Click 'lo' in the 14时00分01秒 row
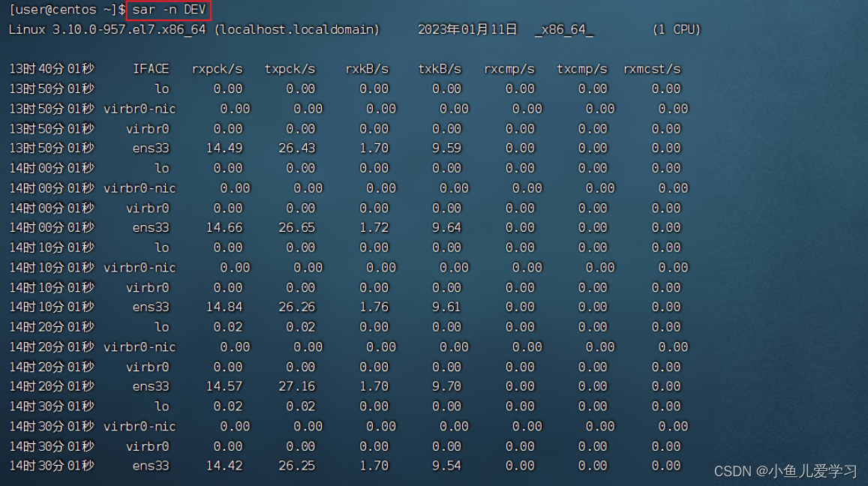Image resolution: width=868 pixels, height=486 pixels. 161,168
